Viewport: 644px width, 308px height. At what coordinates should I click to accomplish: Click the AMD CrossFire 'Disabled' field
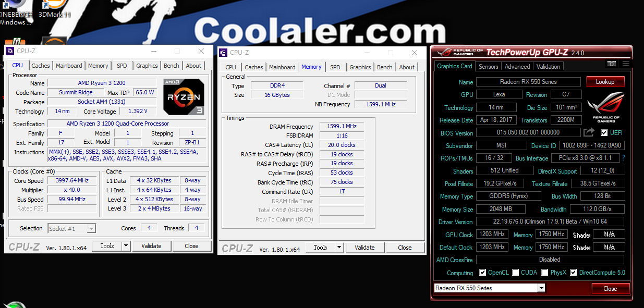pyautogui.click(x=550, y=260)
